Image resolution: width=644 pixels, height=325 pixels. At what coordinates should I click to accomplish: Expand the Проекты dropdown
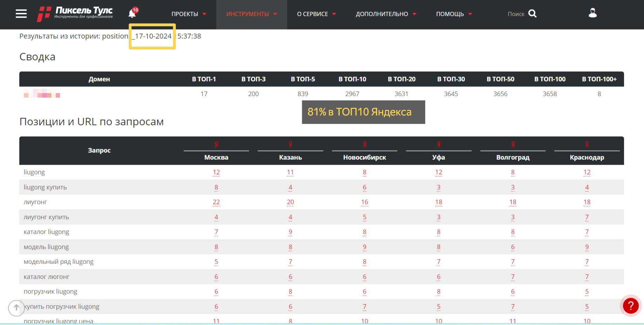coord(189,14)
